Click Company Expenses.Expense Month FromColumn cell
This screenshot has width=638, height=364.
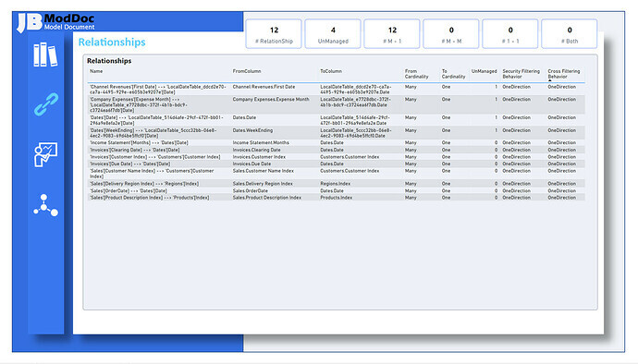click(271, 99)
